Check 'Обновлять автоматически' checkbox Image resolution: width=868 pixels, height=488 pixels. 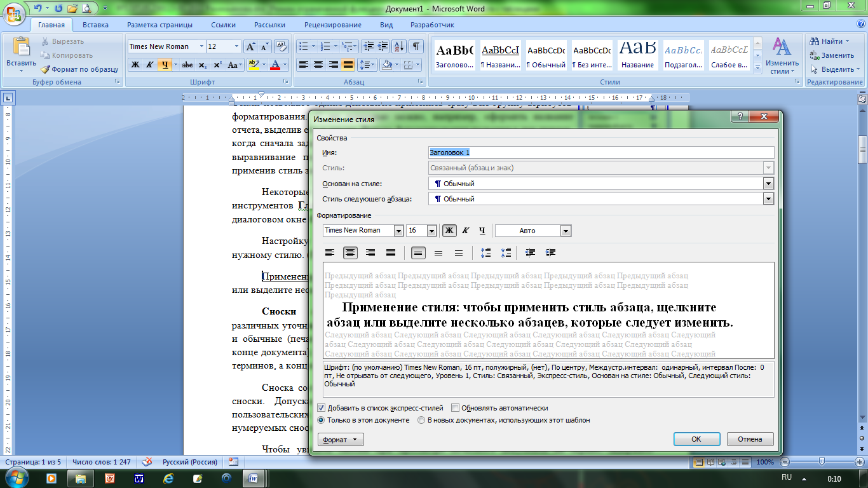455,408
